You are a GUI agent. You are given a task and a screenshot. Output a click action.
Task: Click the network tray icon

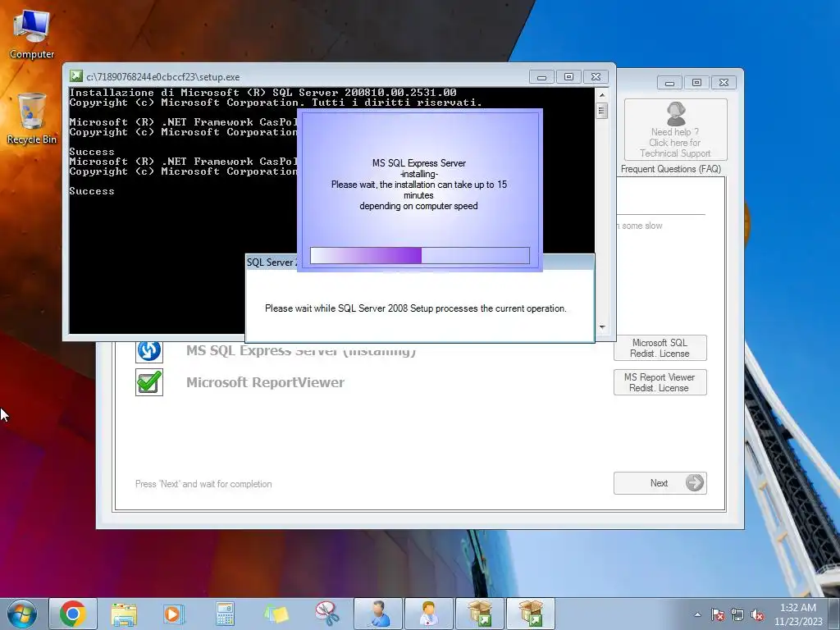pyautogui.click(x=737, y=614)
